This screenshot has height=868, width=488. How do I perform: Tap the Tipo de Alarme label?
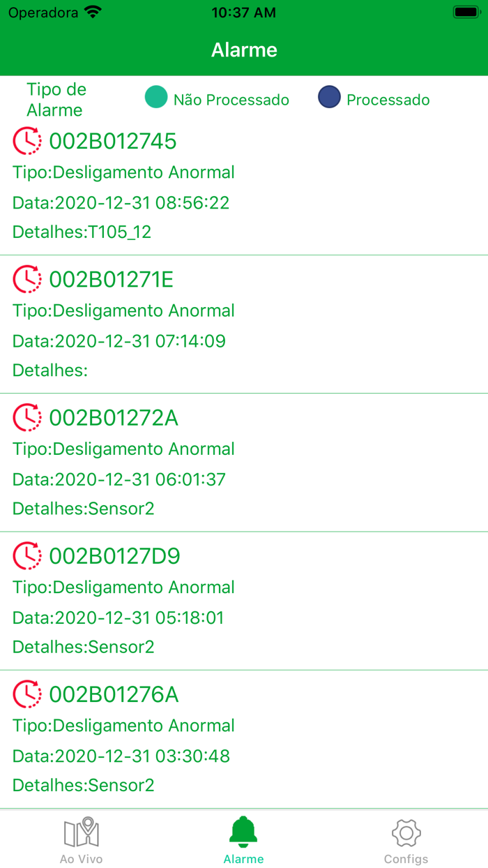[56, 100]
